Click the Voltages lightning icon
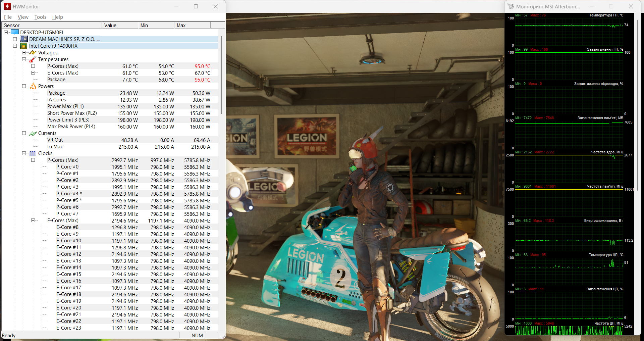The height and width of the screenshot is (341, 644). 33,53
